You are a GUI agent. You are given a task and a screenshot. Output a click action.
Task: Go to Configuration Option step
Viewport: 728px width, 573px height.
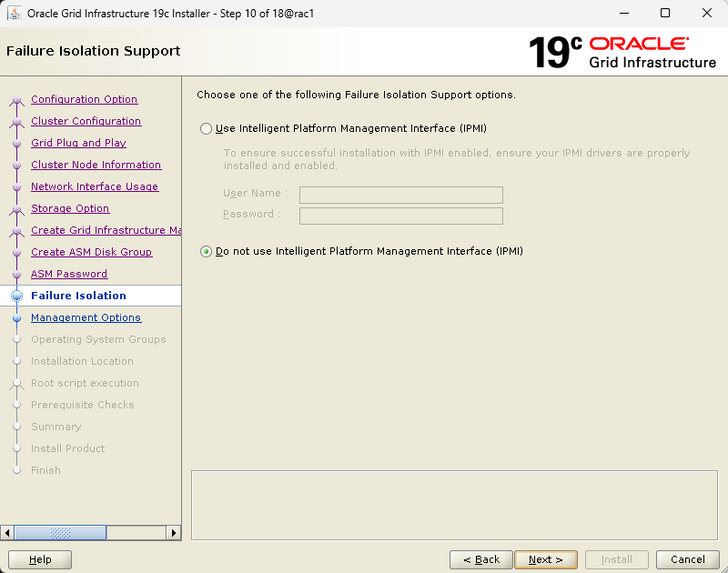click(x=84, y=99)
